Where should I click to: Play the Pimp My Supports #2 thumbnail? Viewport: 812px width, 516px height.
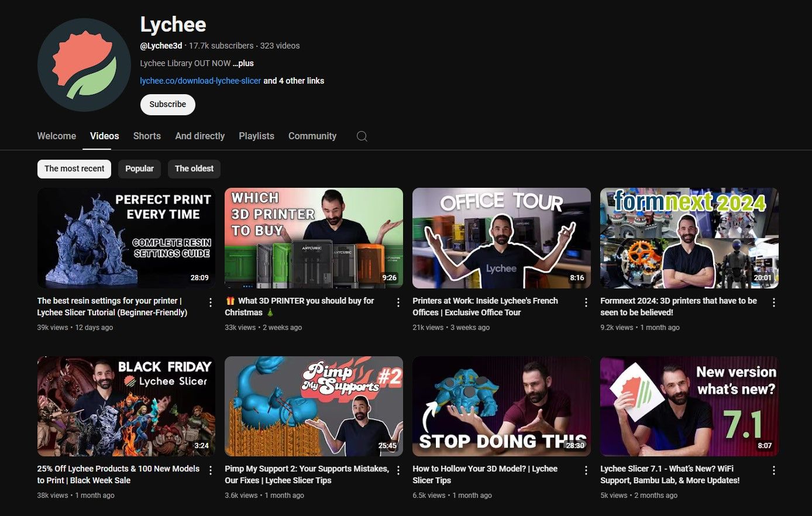(314, 406)
